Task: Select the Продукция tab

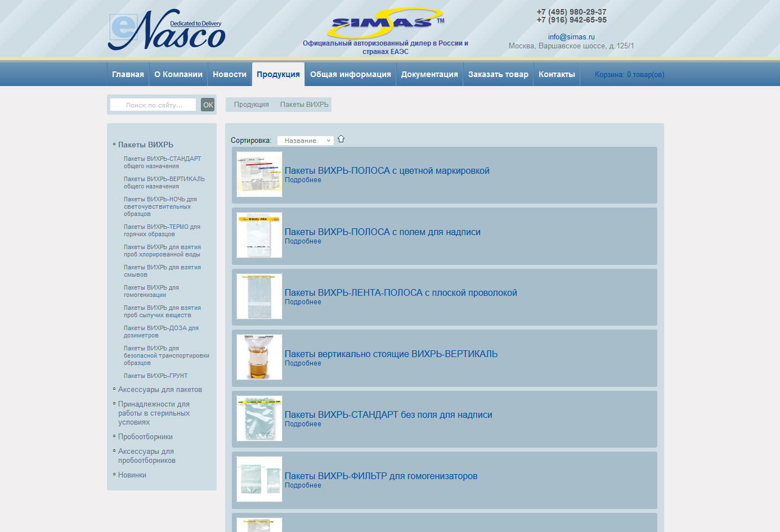Action: 278,74
